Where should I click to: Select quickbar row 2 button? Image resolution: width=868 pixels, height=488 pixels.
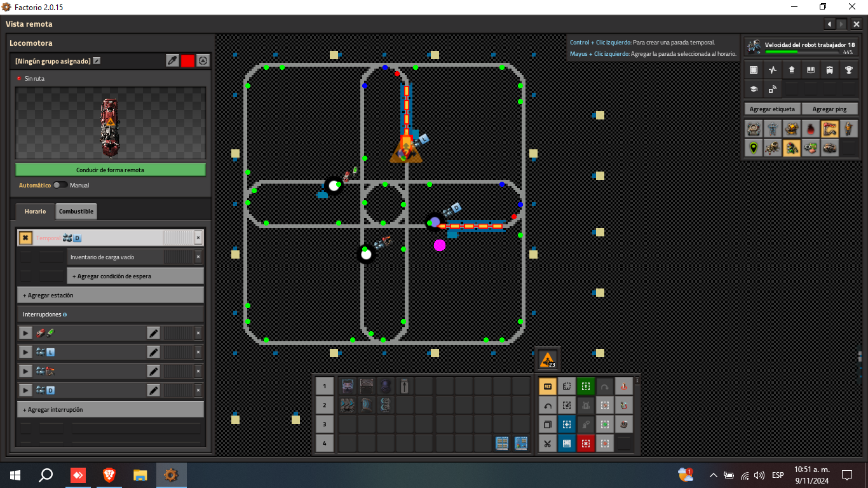pos(324,405)
